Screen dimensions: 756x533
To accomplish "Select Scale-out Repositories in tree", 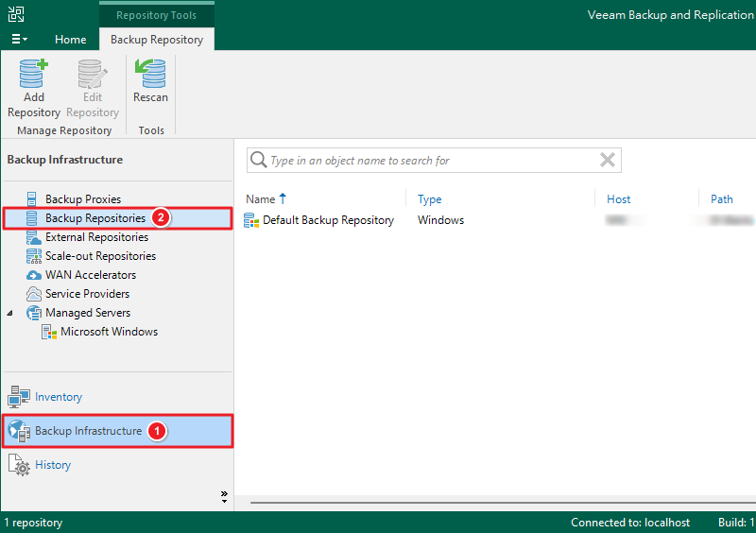I will (101, 256).
